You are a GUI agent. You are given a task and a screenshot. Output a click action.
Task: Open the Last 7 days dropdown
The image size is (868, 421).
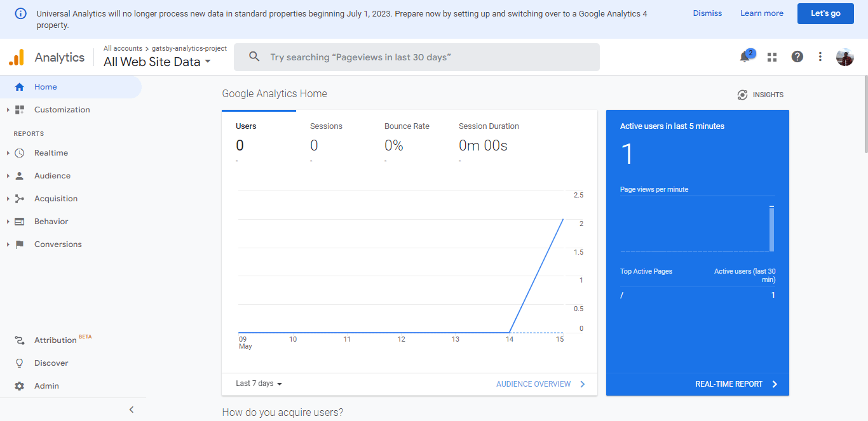click(x=259, y=384)
